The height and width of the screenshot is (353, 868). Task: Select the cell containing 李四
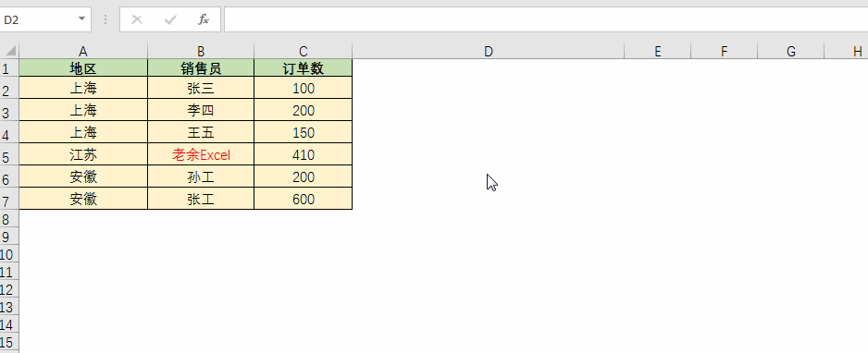pos(201,110)
